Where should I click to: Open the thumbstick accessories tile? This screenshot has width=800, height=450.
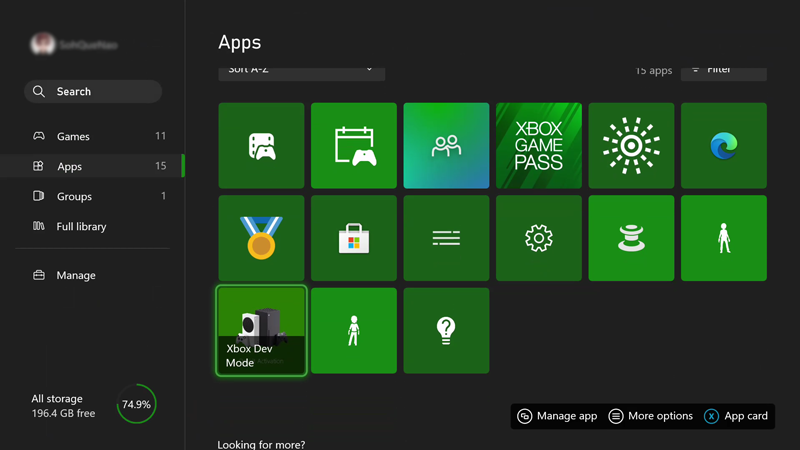(631, 238)
